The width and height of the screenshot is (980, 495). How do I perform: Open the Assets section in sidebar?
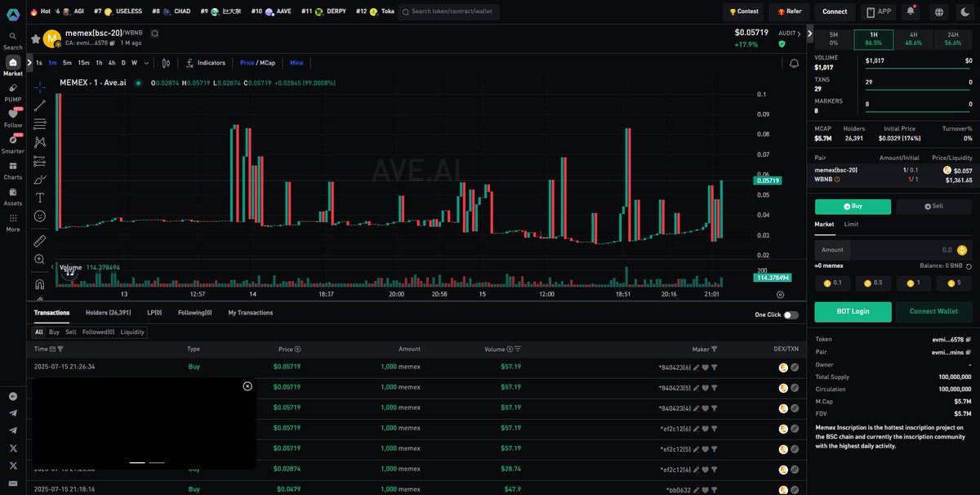[13, 197]
